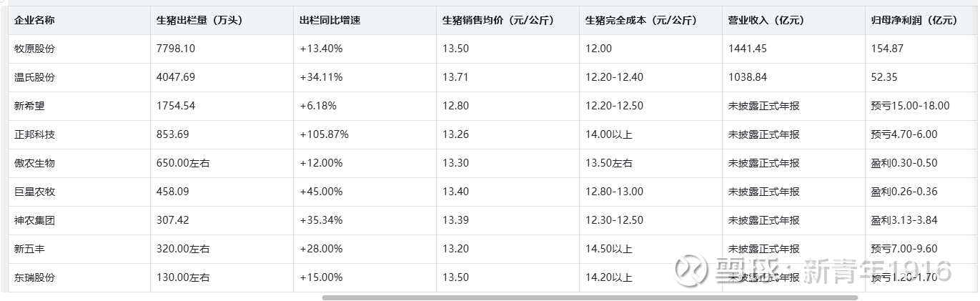Screen dimensions: 980x301
Task: Click the 生猪出栏量（万头） column header
Action: pyautogui.click(x=199, y=20)
